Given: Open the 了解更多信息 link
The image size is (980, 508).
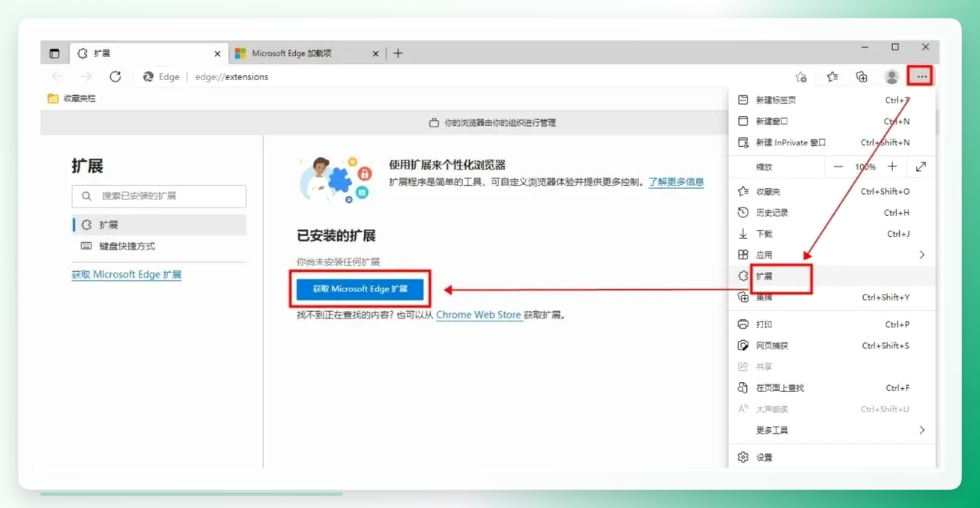Looking at the screenshot, I should pos(676,181).
